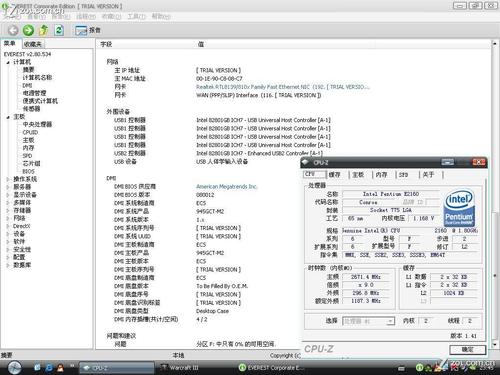The width and height of the screenshot is (500, 375).
Task: Open the 报告 report toolbar button
Action: tap(88, 30)
